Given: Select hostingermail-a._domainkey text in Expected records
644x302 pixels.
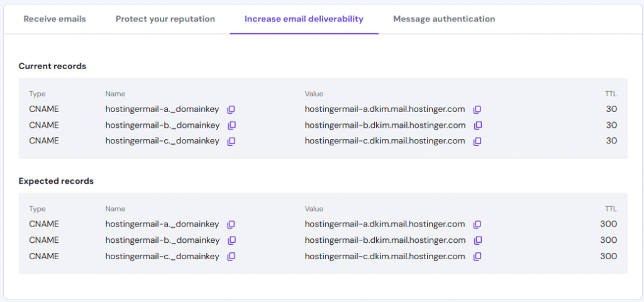Looking at the screenshot, I should click(x=162, y=224).
